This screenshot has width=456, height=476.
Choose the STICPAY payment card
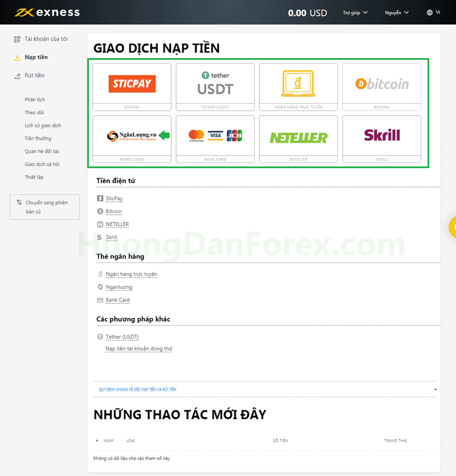coord(132,87)
